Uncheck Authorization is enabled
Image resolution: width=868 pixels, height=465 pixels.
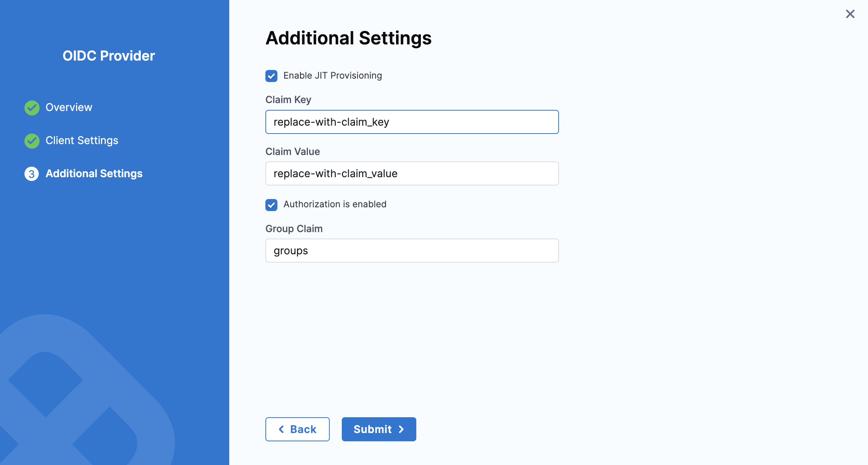(271, 205)
